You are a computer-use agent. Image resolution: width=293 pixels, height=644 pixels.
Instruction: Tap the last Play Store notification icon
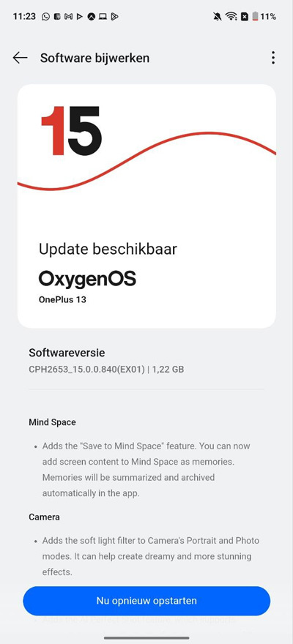[115, 16]
